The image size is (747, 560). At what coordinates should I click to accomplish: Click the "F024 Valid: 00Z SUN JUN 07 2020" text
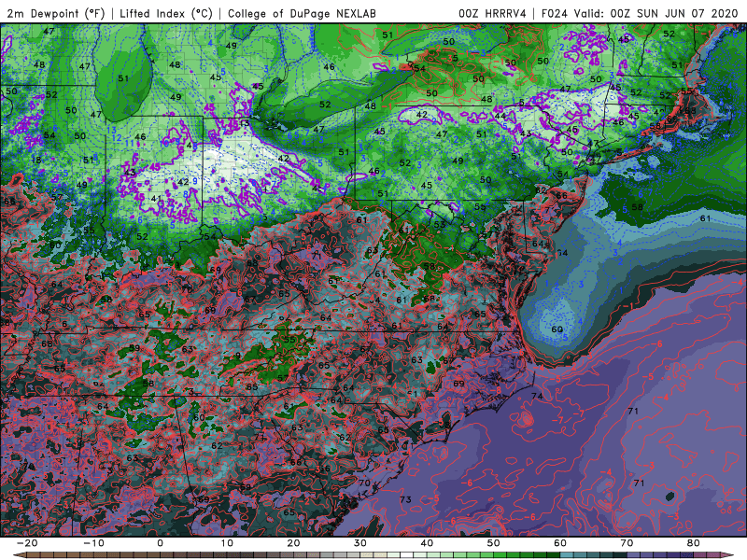639,13
